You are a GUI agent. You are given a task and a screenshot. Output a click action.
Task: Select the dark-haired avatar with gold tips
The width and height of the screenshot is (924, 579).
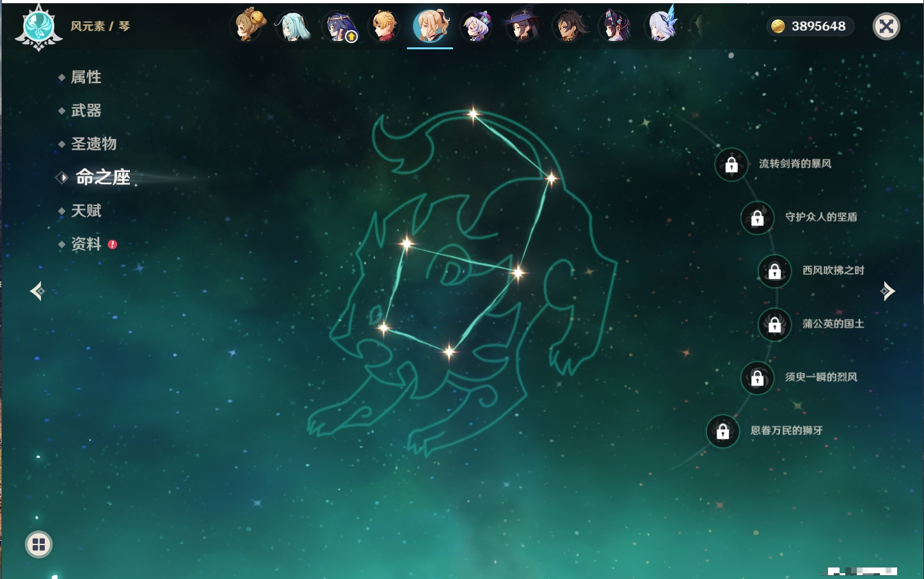(569, 27)
